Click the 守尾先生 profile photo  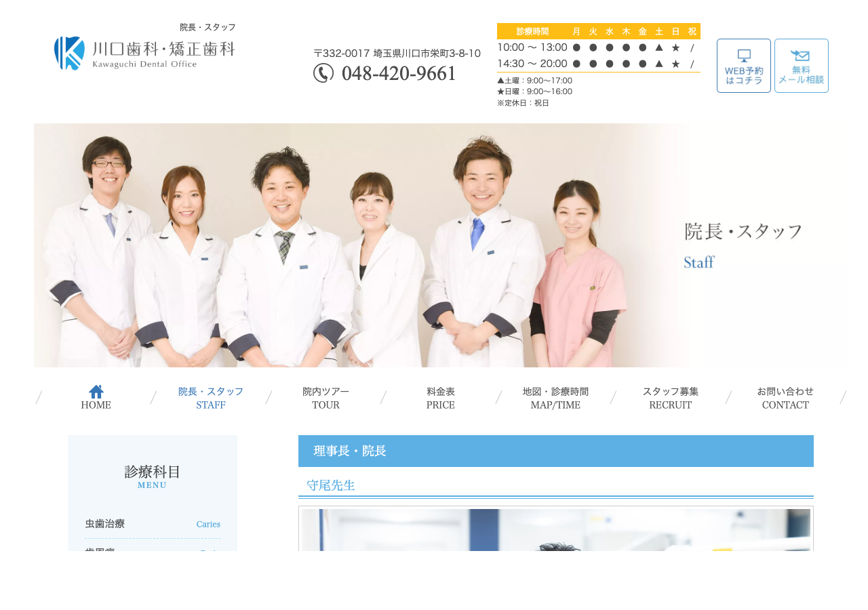[x=556, y=529]
